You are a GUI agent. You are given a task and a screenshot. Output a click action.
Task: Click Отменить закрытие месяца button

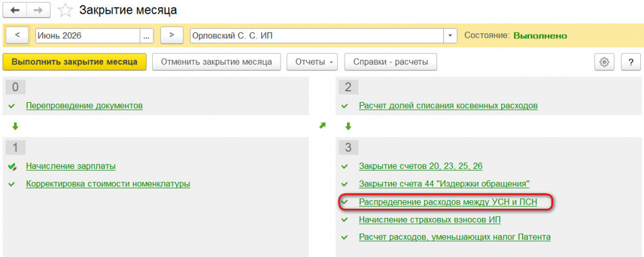[216, 62]
